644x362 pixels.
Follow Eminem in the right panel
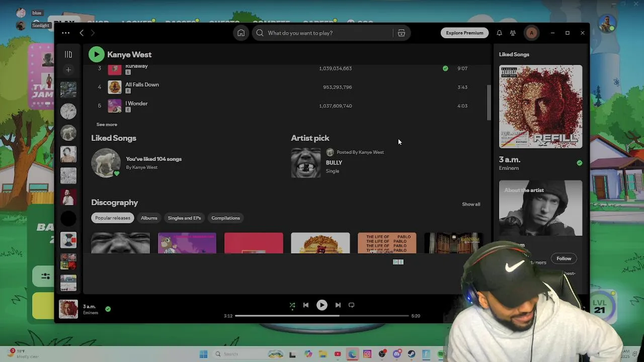[563, 258]
